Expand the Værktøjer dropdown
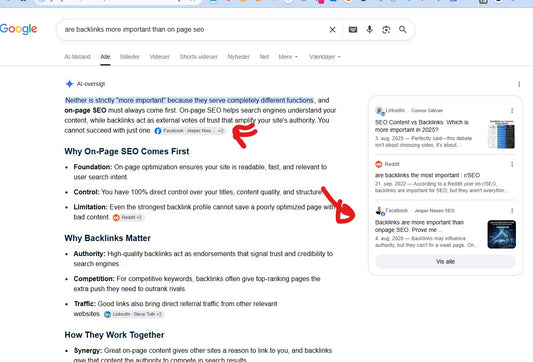The image size is (533, 362). point(325,57)
